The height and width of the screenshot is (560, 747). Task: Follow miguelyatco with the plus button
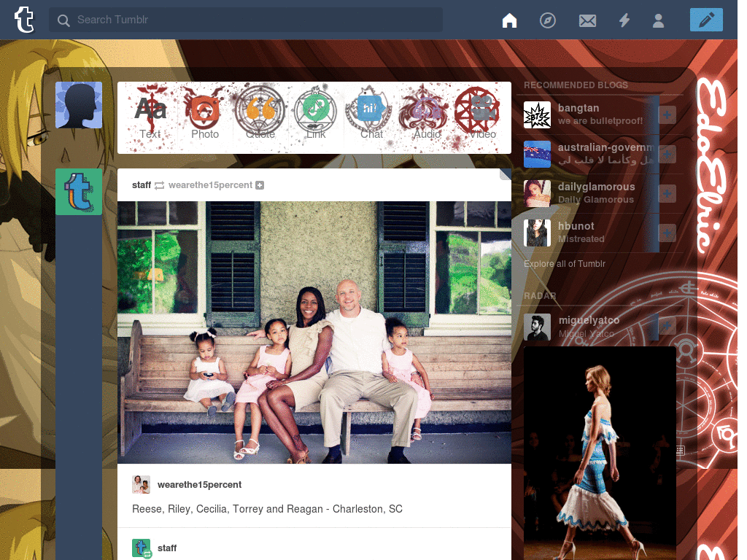[x=667, y=326]
